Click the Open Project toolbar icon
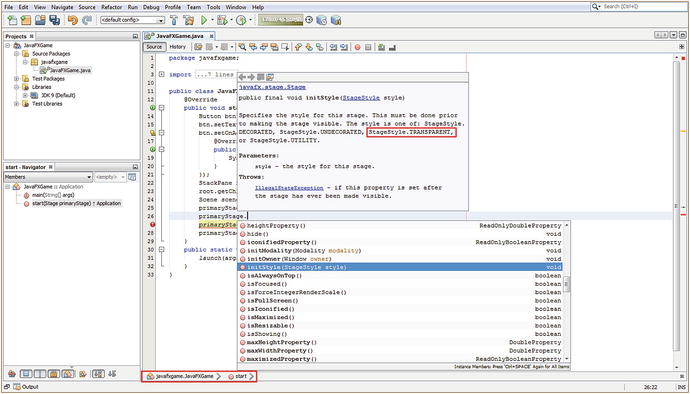 [x=40, y=20]
